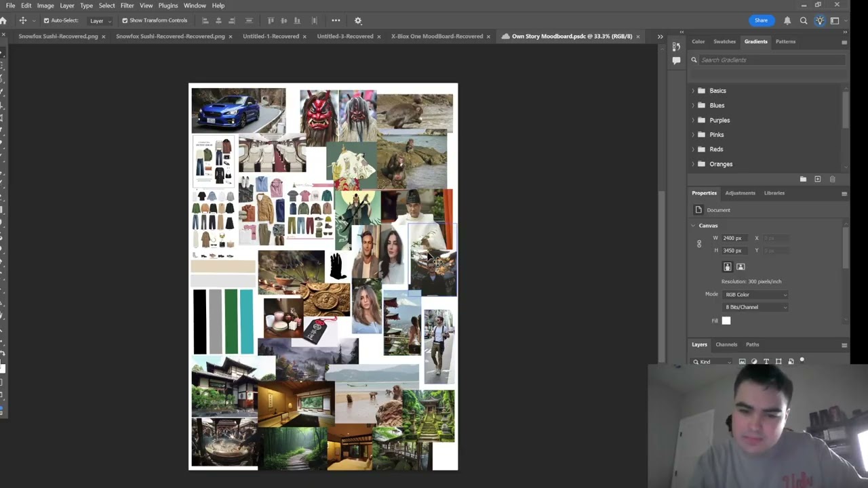Image resolution: width=868 pixels, height=488 pixels.
Task: Toggle the layer filtering on/off switch
Action: coord(802,361)
